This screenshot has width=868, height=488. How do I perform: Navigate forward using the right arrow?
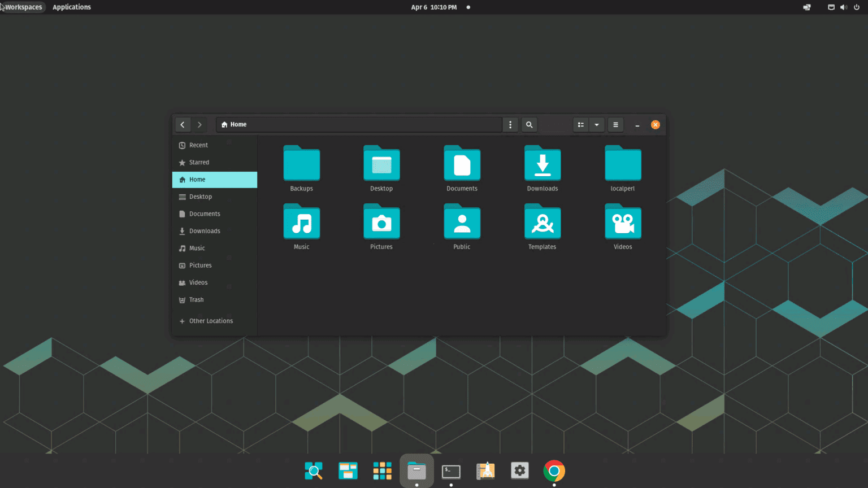pyautogui.click(x=199, y=124)
